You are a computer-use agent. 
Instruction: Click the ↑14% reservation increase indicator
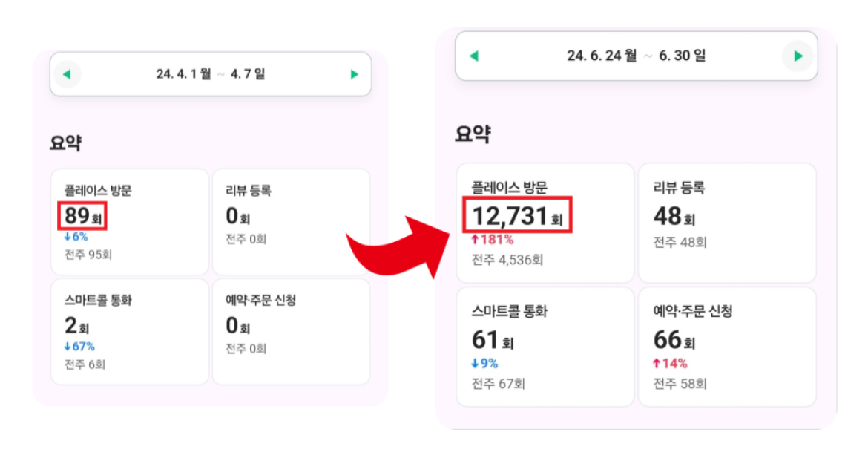[x=670, y=364]
